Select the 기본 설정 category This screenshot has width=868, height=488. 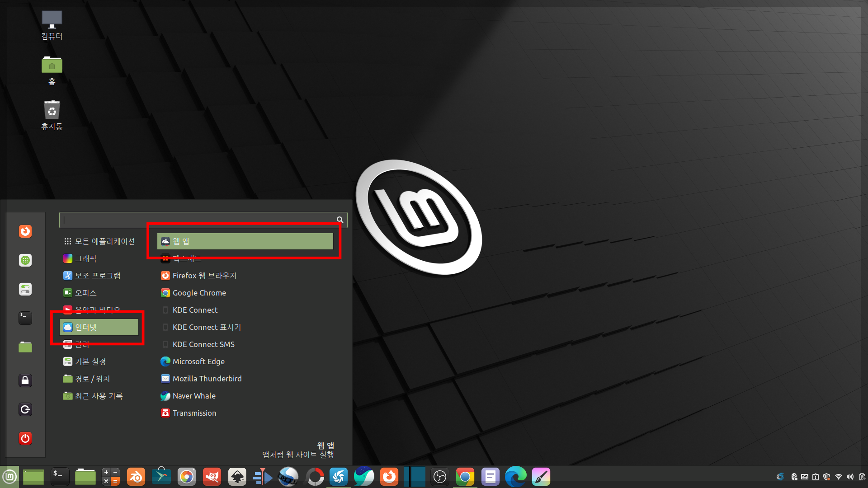[x=90, y=361]
